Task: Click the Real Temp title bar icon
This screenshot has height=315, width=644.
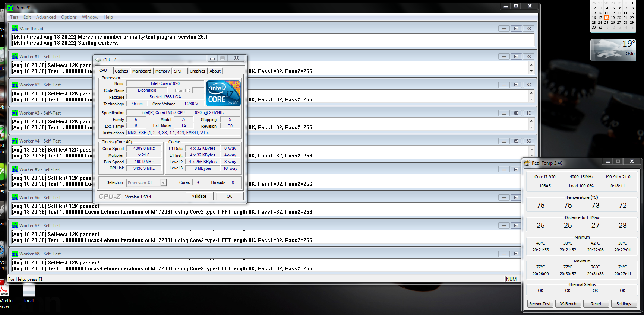Action: pyautogui.click(x=527, y=163)
